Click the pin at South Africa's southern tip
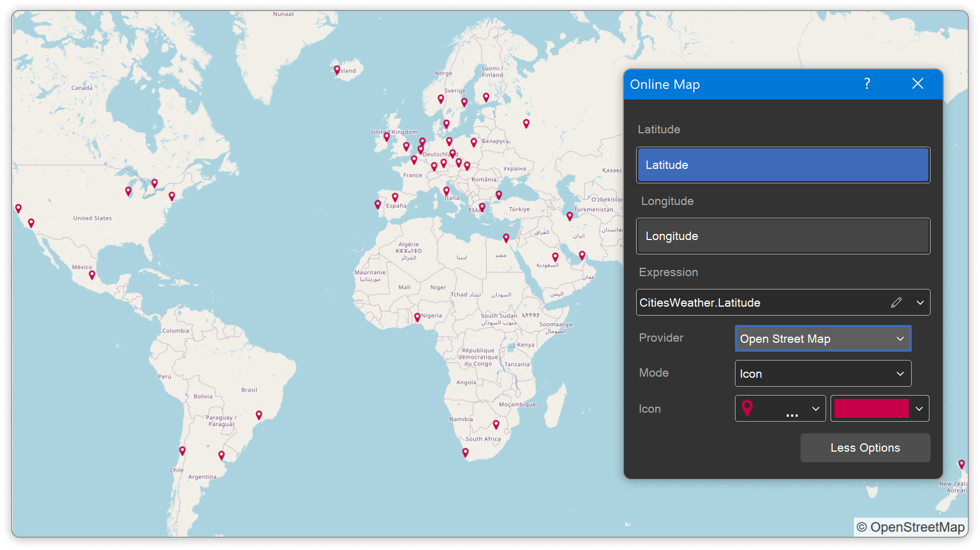 [466, 453]
